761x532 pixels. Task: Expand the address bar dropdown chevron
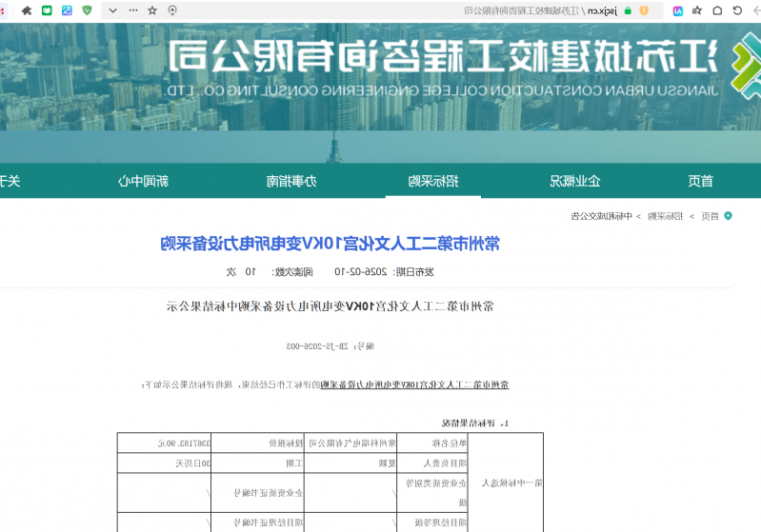click(x=112, y=10)
